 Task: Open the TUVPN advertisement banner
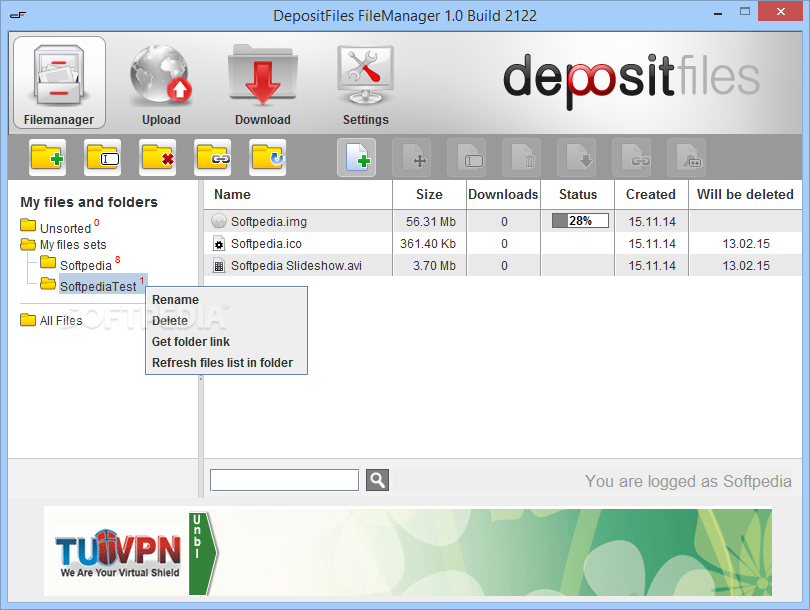pos(408,552)
